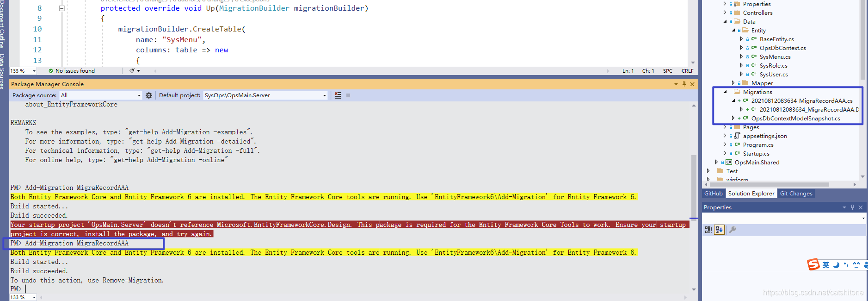868x301 pixels.
Task: Select Program.cs file
Action: (x=758, y=145)
